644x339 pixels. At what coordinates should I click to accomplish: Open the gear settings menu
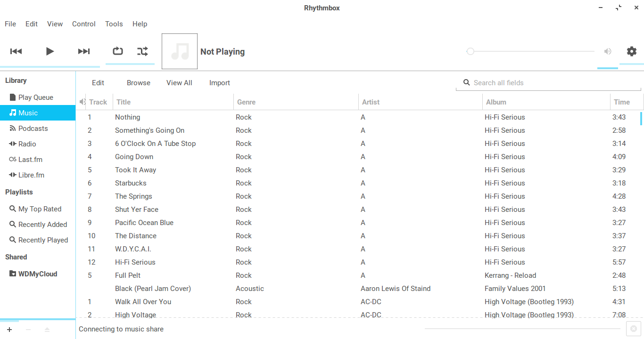pos(632,51)
